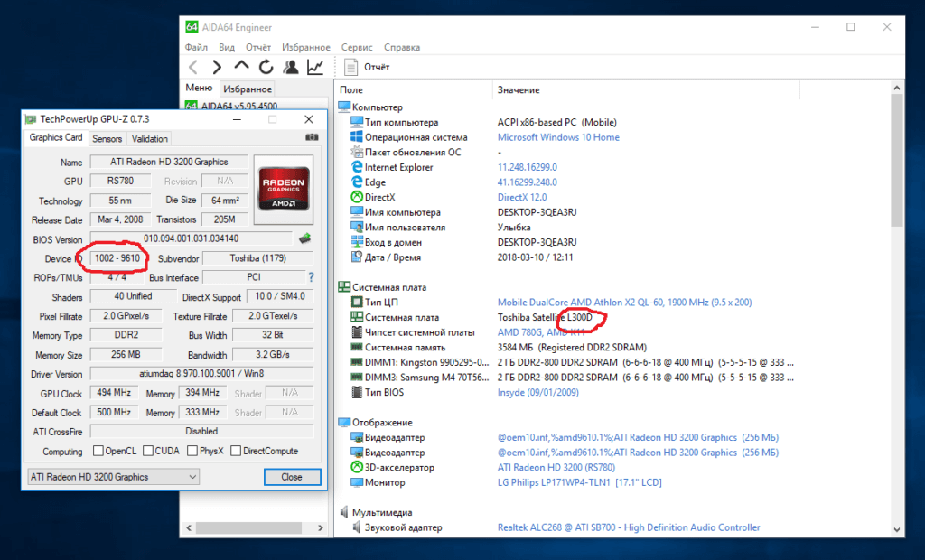Click the Bus Interface question mark

[311, 277]
